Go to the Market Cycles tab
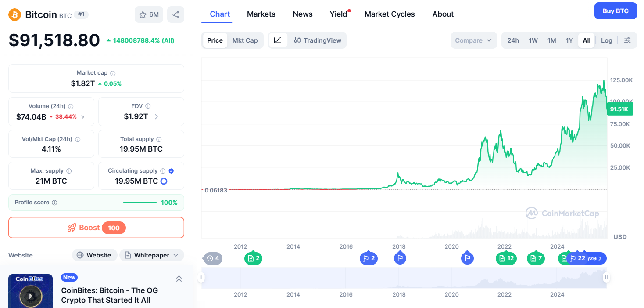This screenshot has width=644, height=308. pyautogui.click(x=390, y=14)
